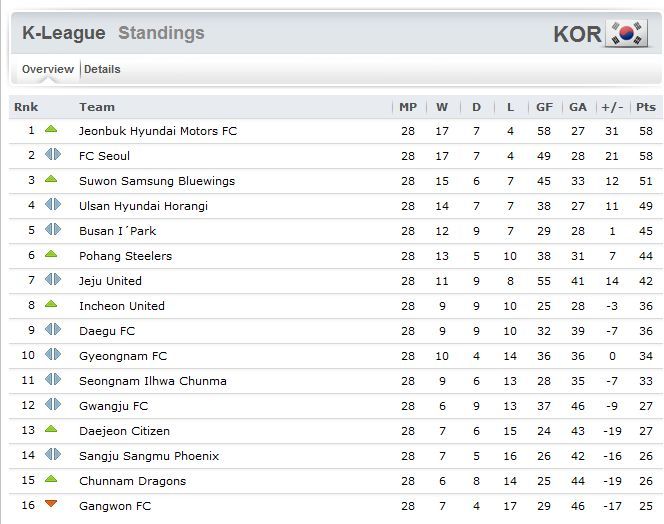Click green up arrow beside Pohang Steelers

point(51,254)
